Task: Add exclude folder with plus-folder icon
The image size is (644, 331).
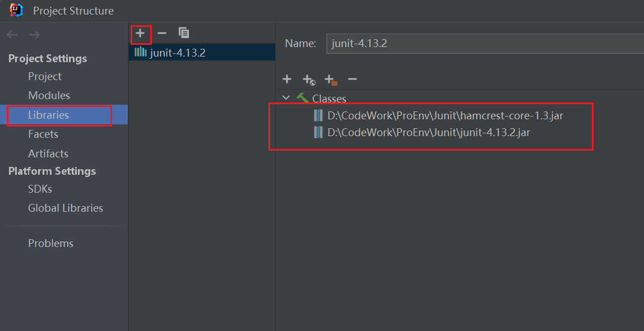Action: tap(331, 80)
